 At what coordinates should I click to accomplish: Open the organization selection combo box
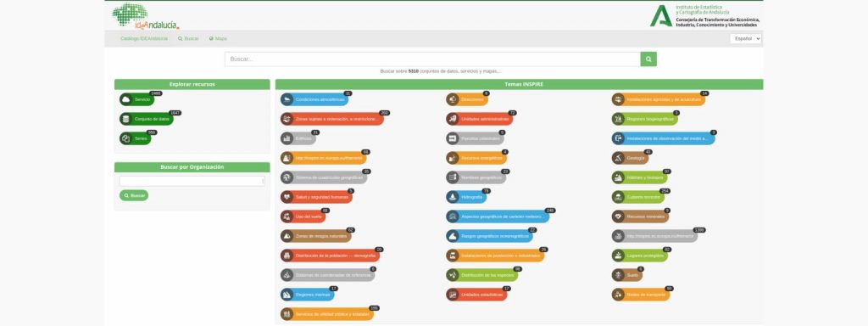tap(192, 181)
